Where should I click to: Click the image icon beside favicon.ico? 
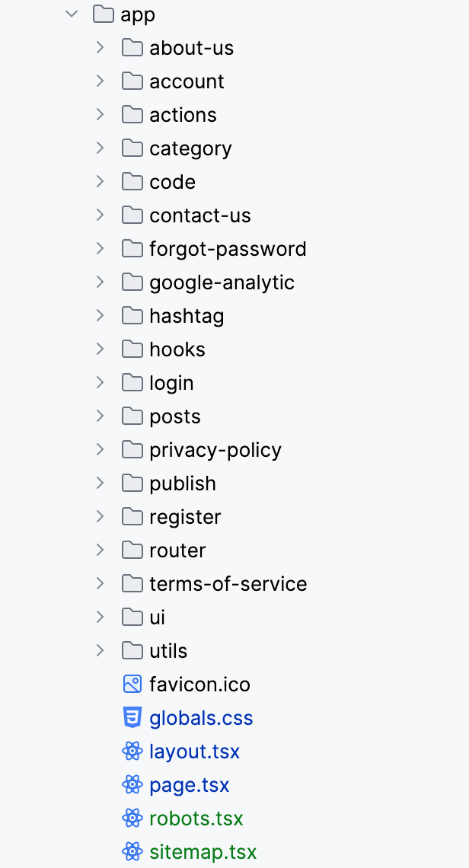coord(132,685)
